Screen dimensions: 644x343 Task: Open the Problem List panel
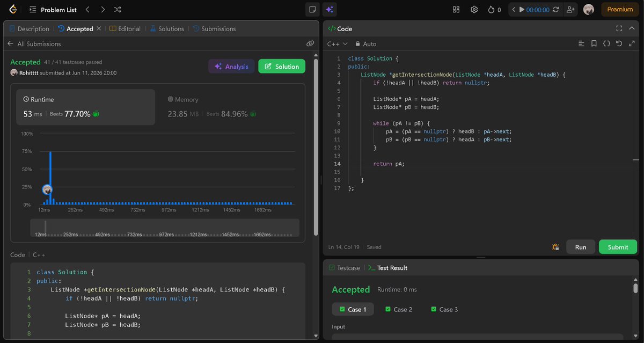point(53,10)
